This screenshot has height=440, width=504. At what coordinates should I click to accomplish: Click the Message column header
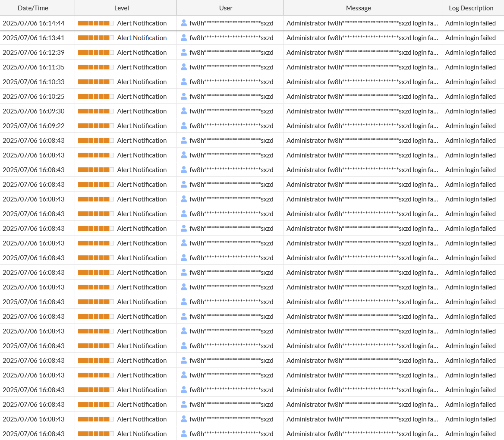pyautogui.click(x=358, y=8)
